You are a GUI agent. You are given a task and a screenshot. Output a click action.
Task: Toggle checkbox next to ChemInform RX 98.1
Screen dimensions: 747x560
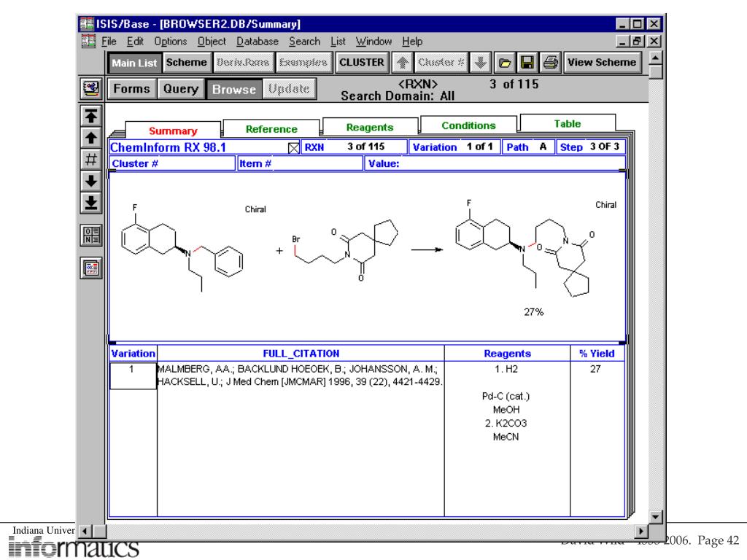tap(293, 148)
